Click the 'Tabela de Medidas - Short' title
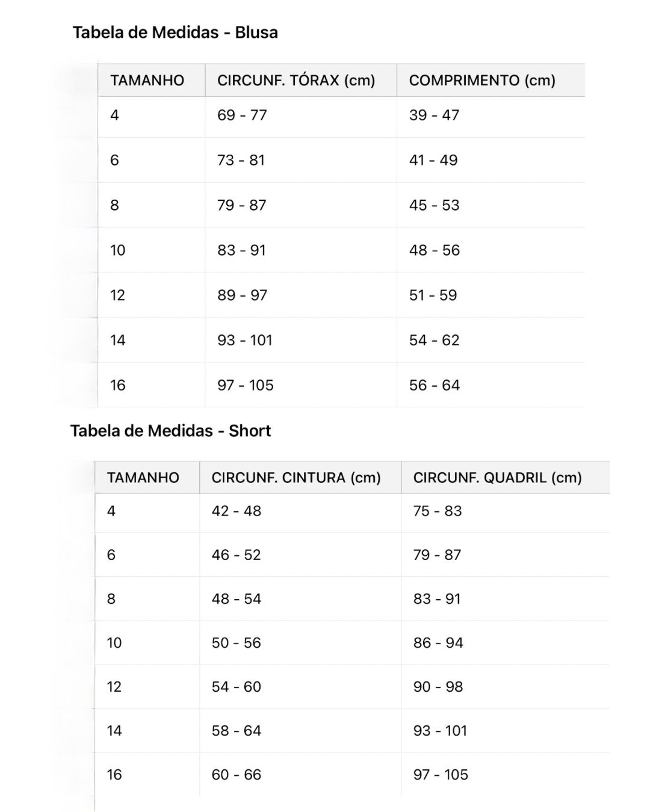This screenshot has height=812, width=650. click(x=170, y=431)
